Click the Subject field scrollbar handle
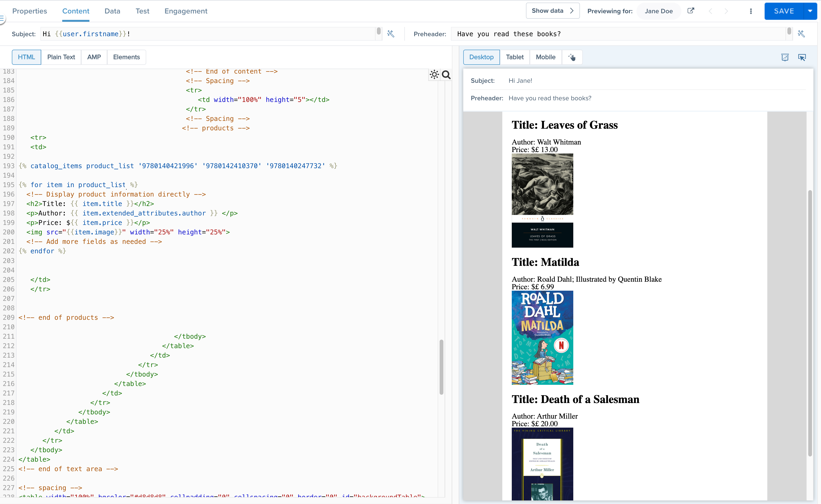 [379, 31]
